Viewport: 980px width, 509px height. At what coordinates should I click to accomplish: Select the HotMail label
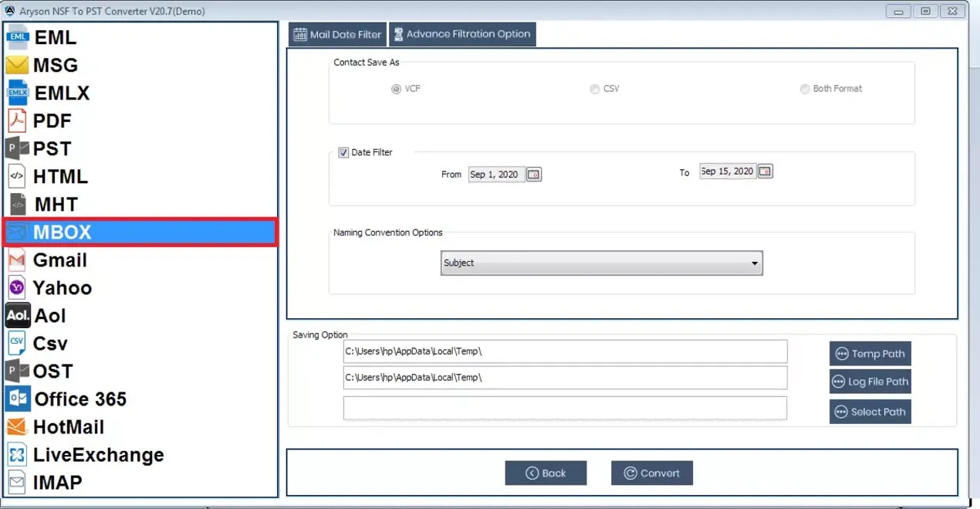69,427
